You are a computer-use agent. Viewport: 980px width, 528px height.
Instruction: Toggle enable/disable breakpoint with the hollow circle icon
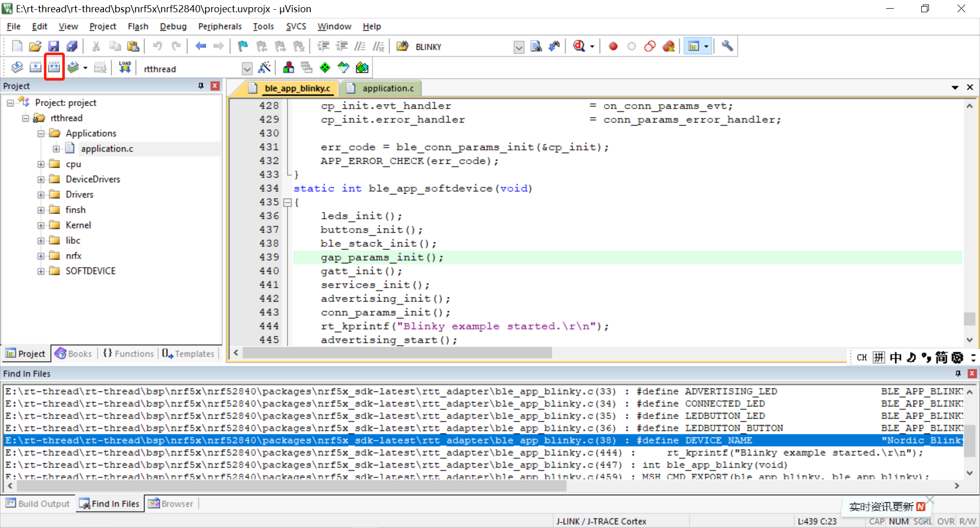point(631,46)
